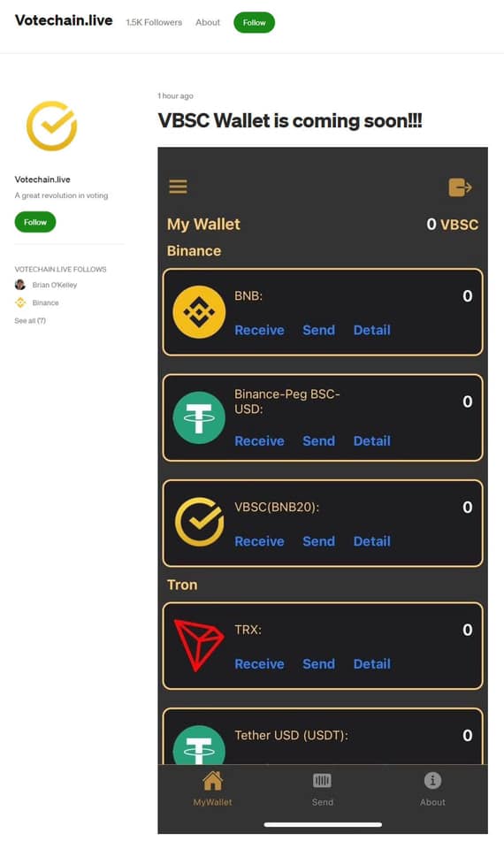504x849 pixels.
Task: Click the Binance-Peg BSC-USD Tether logo
Action: tap(199, 417)
